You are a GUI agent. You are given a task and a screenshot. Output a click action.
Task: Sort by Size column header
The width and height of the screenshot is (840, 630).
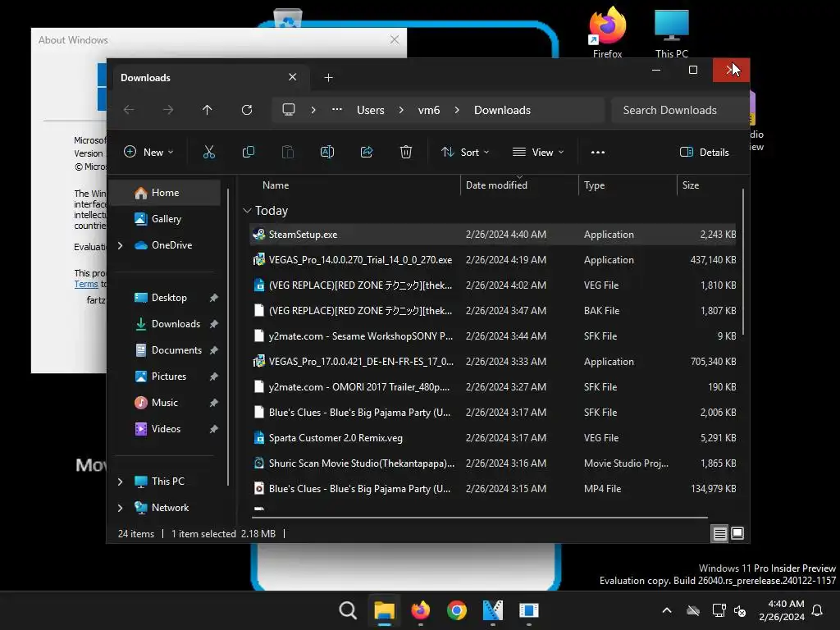[x=691, y=185]
